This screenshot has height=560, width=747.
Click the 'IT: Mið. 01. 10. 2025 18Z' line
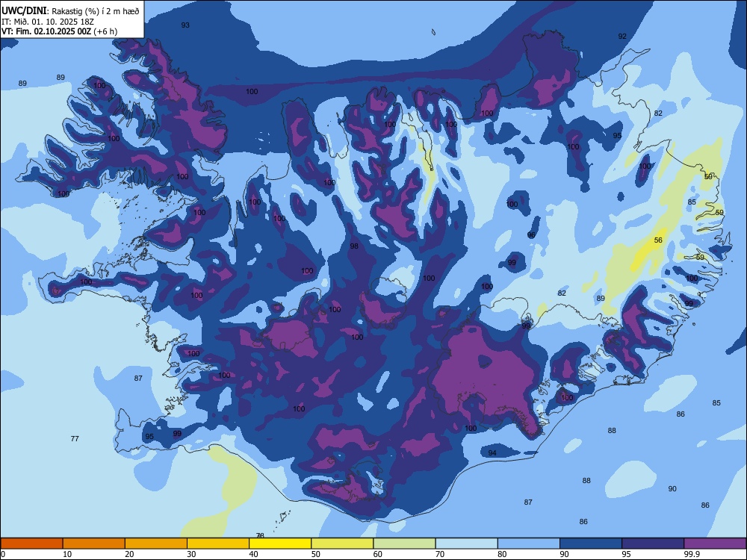pyautogui.click(x=48, y=22)
